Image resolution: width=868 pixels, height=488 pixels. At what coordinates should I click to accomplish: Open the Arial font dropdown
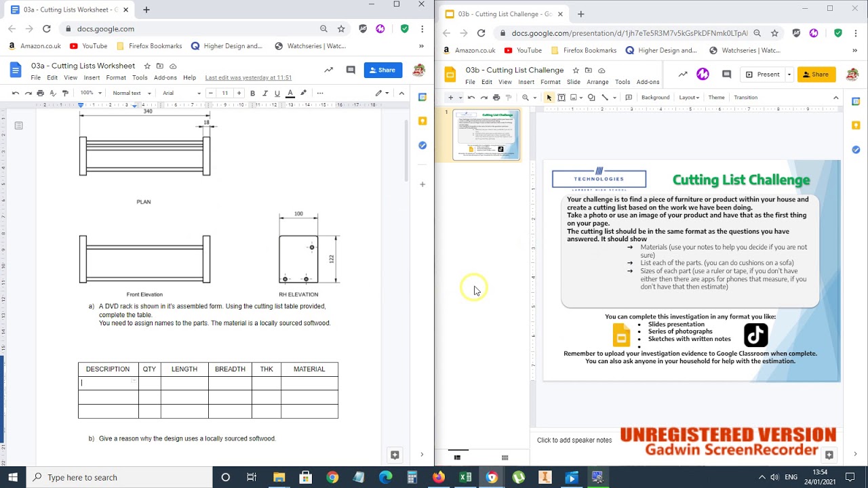pyautogui.click(x=181, y=93)
